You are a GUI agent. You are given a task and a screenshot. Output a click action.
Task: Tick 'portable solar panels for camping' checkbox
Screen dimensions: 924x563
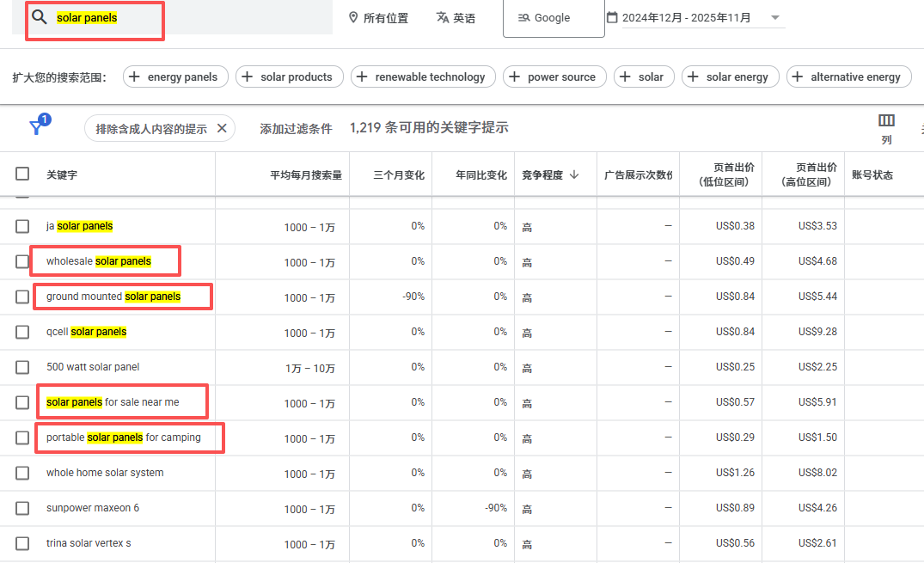(x=22, y=438)
